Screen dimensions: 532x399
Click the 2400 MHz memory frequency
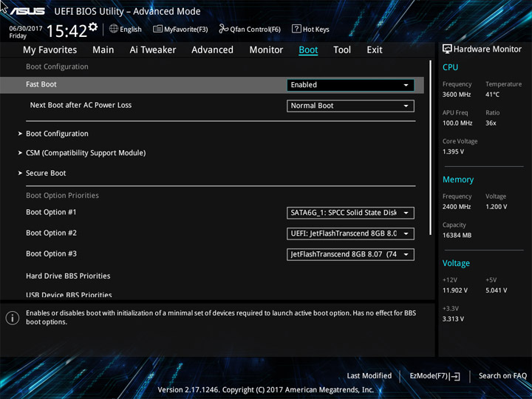(457, 207)
